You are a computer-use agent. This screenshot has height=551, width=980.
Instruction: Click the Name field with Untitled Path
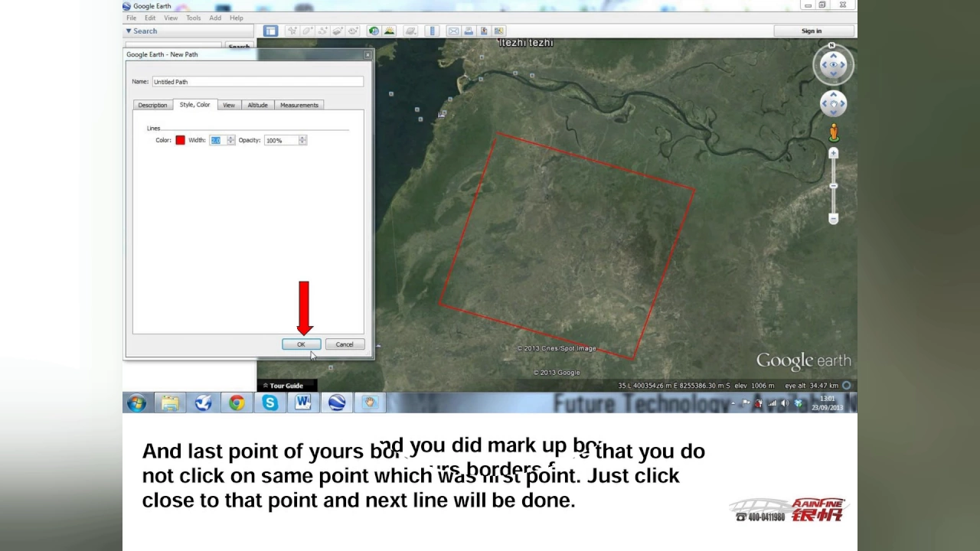257,82
